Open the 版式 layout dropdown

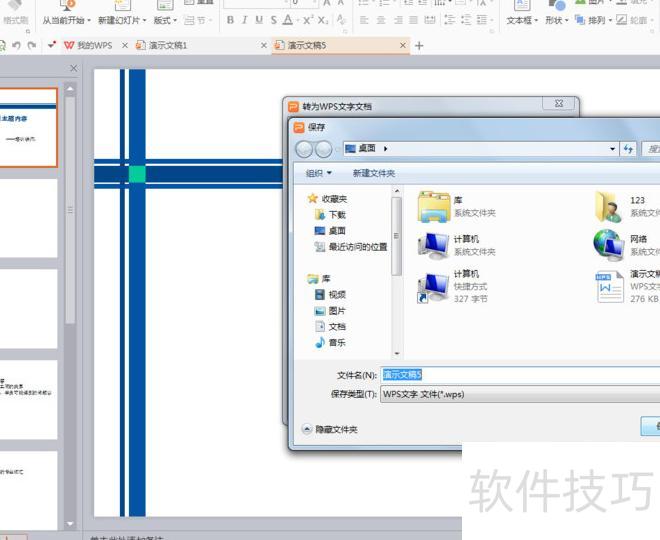165,20
